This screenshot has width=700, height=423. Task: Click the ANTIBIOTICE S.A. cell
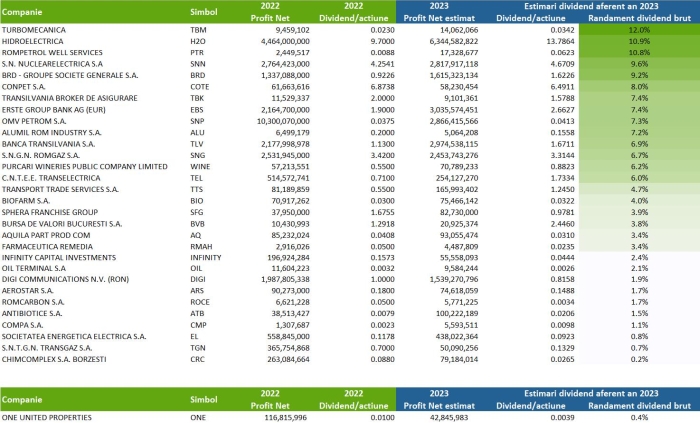coord(32,314)
